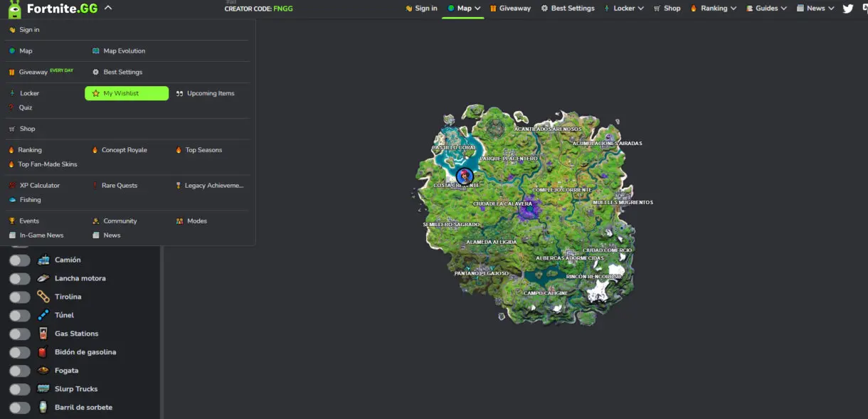Click CIUDADELA CALAVERA label on map
Image resolution: width=868 pixels, height=419 pixels.
(502, 204)
